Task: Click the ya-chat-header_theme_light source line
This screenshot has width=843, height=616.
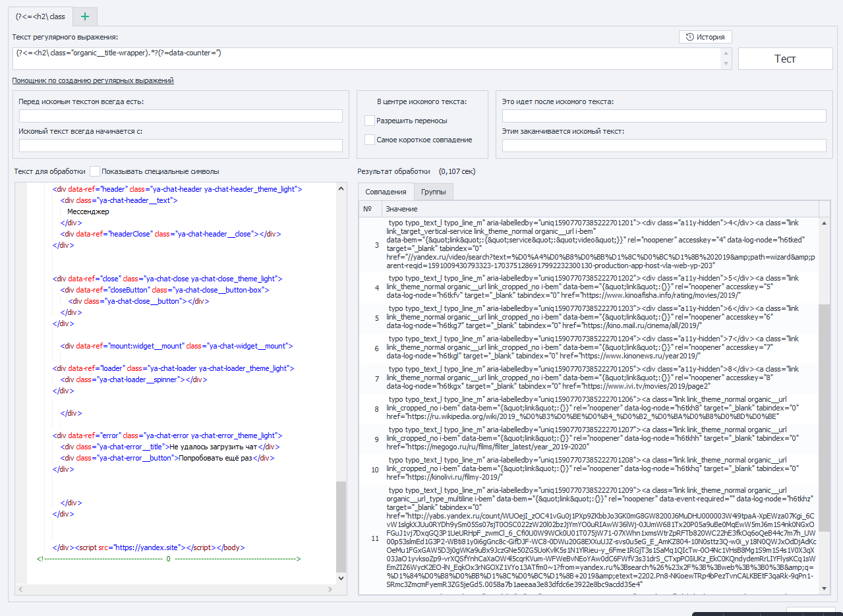Action: click(x=177, y=189)
